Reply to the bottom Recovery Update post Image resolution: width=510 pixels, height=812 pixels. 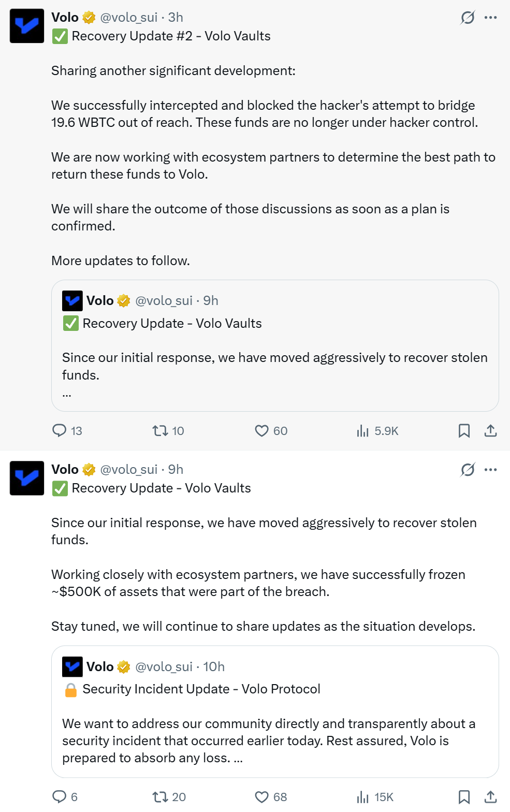59,797
